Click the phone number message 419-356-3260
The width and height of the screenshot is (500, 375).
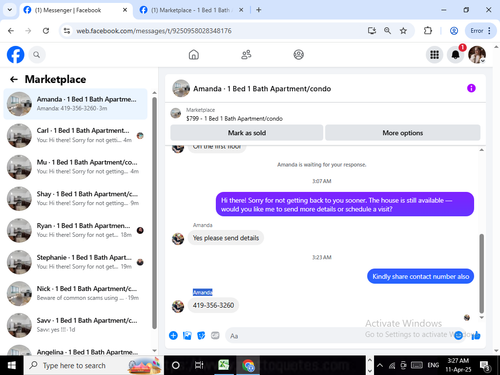[213, 305]
